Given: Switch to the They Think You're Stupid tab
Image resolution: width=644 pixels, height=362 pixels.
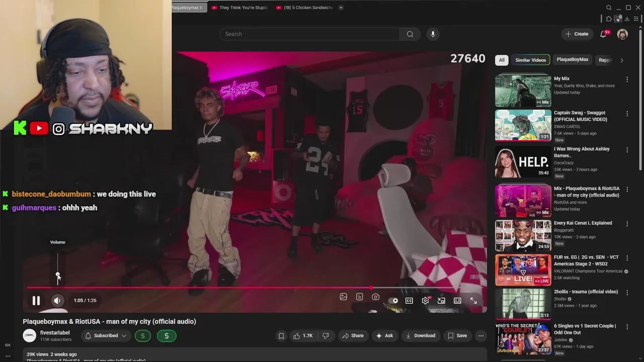Looking at the screenshot, I should [x=239, y=8].
